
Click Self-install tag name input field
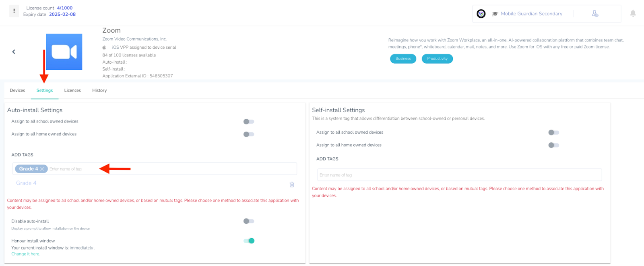(460, 175)
